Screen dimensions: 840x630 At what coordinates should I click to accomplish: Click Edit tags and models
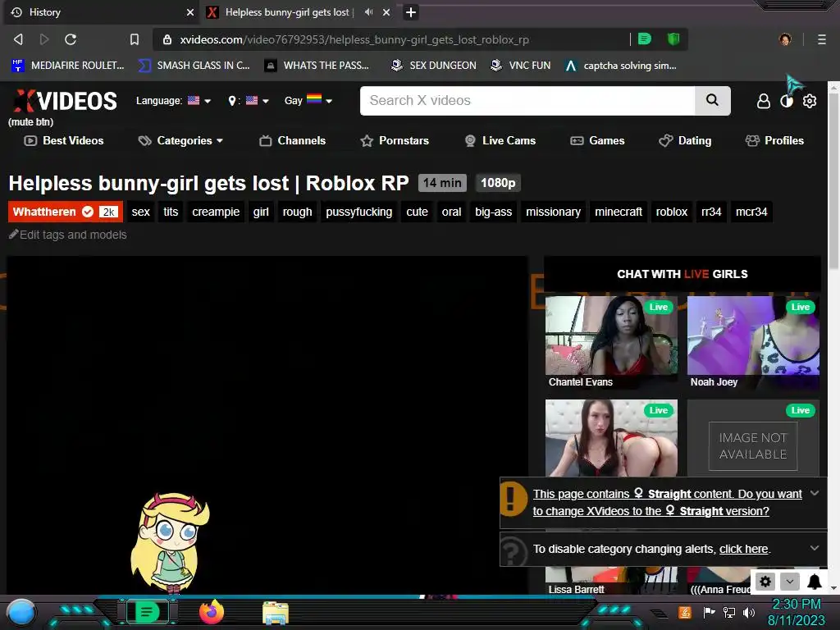pos(68,235)
